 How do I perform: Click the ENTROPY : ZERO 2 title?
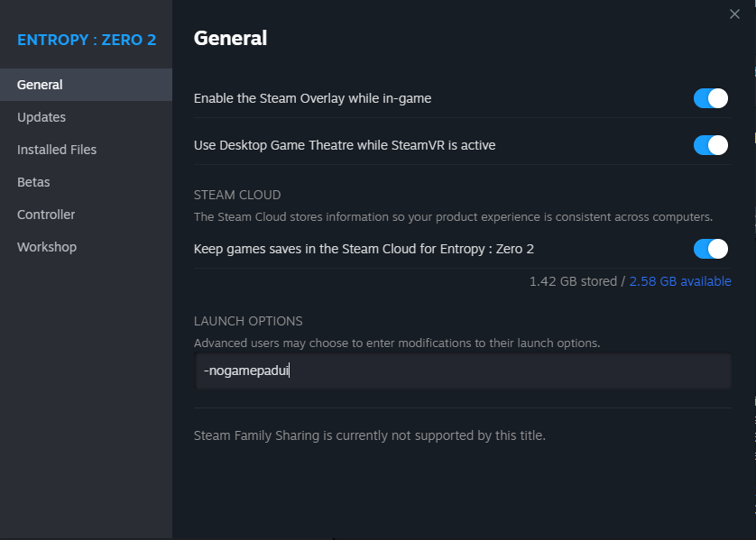(87, 40)
